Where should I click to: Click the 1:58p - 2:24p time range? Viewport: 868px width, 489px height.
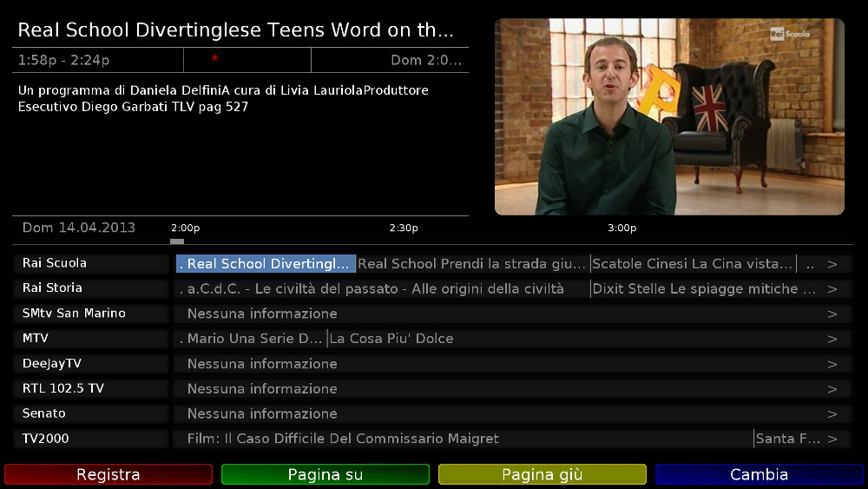pos(63,60)
